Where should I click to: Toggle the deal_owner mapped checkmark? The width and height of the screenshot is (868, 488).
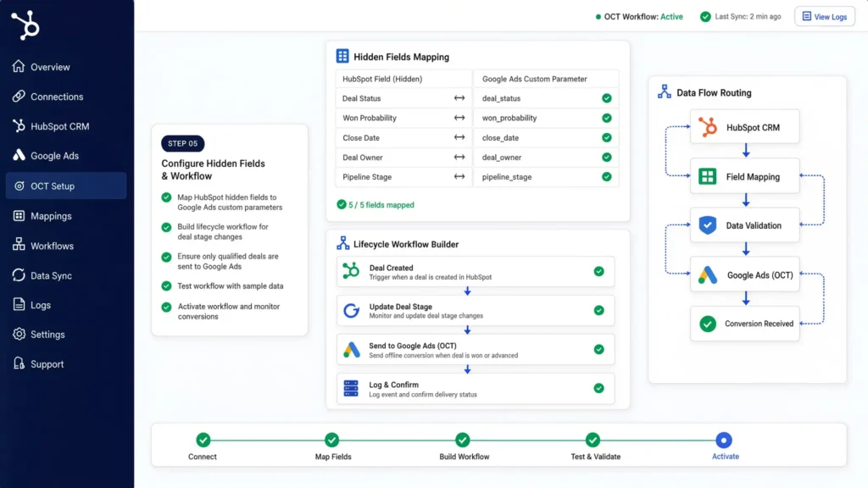[x=607, y=157]
